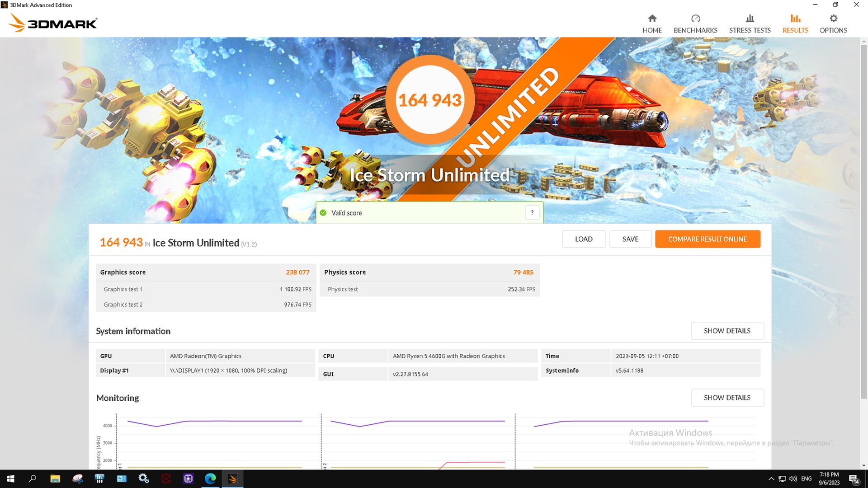Switch the ENG input language indicator

[807, 479]
